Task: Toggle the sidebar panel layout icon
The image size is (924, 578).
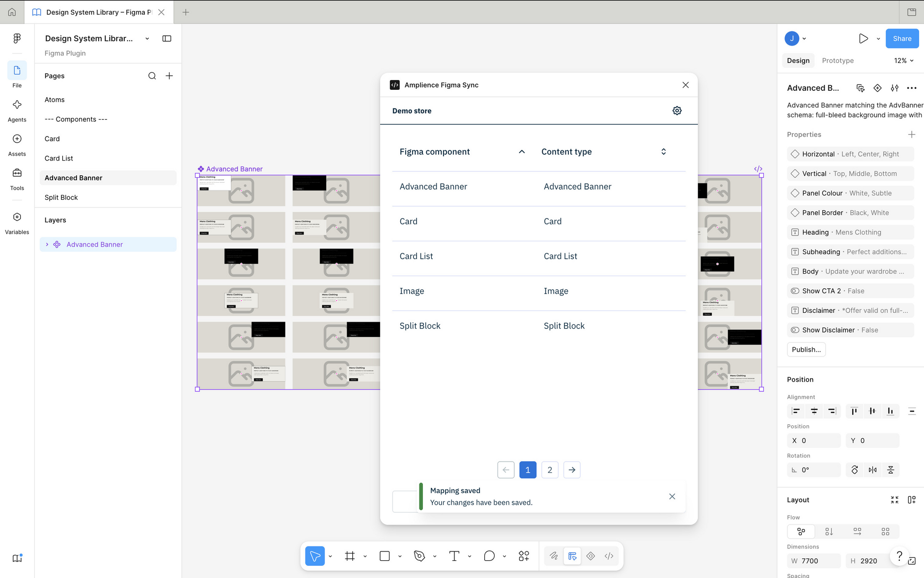Action: click(167, 38)
